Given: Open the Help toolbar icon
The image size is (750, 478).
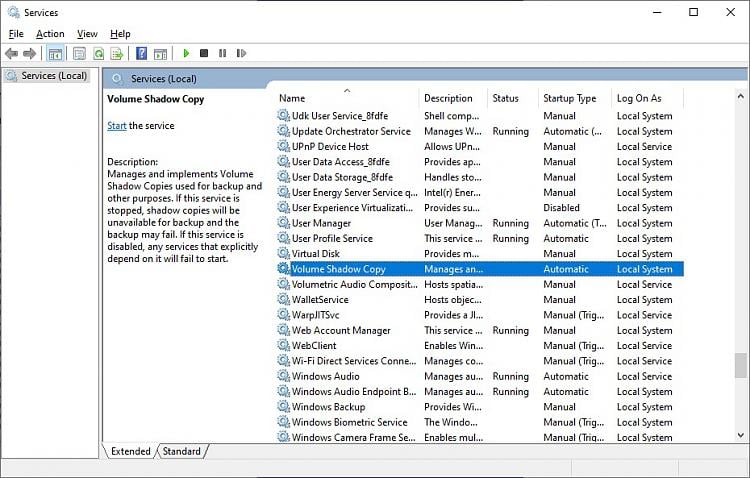Looking at the screenshot, I should tap(142, 53).
